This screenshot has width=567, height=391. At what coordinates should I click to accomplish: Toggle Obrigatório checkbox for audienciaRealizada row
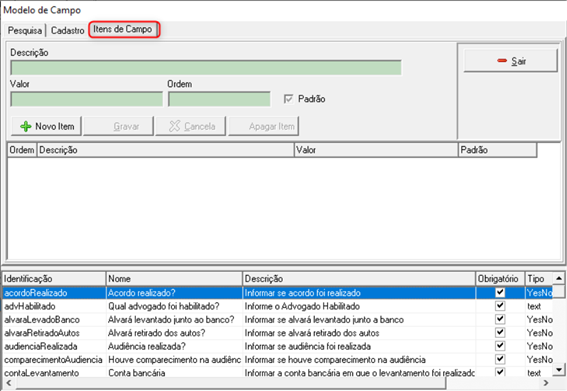(500, 346)
